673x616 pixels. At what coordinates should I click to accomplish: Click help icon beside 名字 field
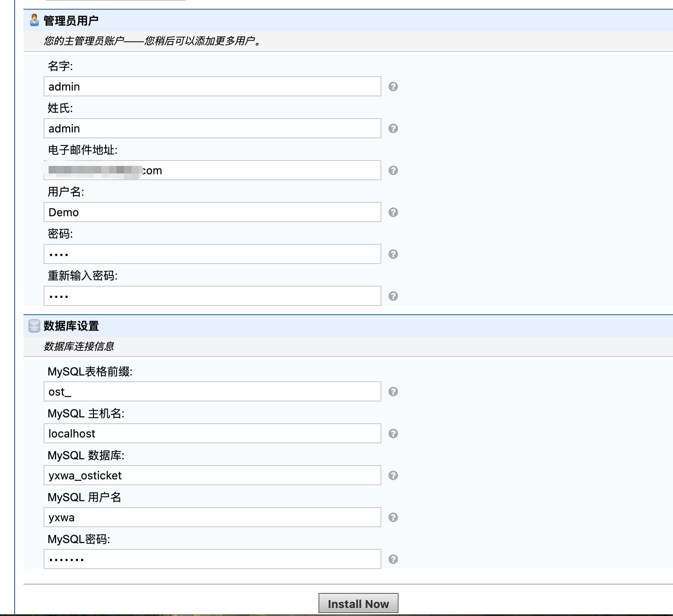coord(393,87)
